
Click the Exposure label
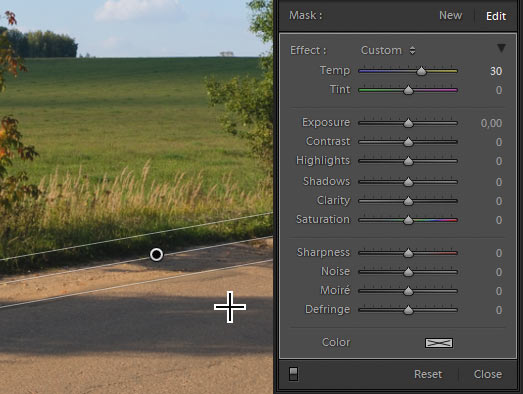[x=326, y=122]
